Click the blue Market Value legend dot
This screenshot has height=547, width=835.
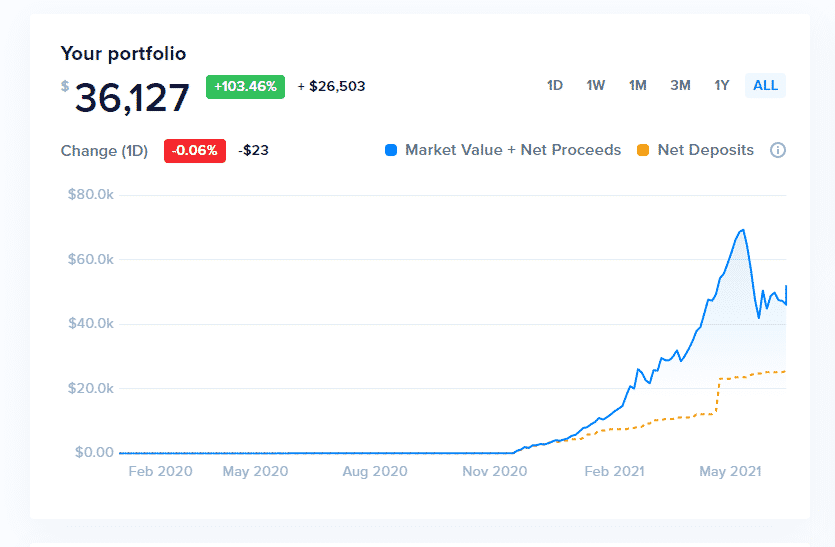[x=391, y=150]
